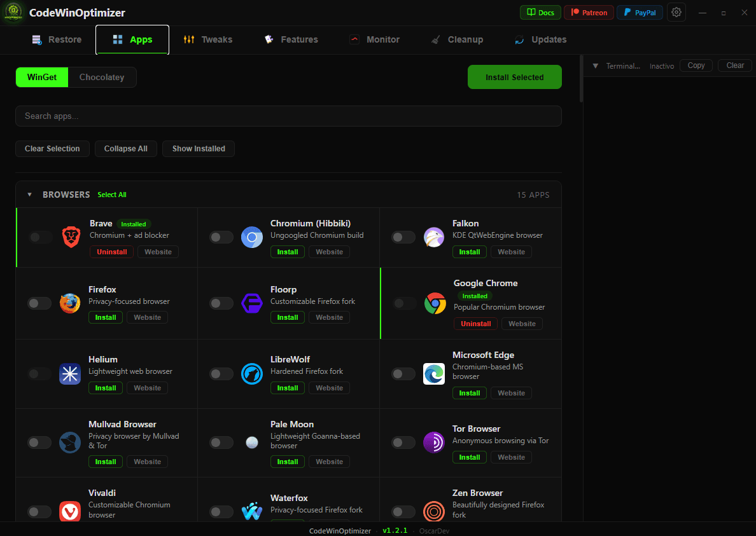
Task: Copy terminal output
Action: click(x=696, y=65)
